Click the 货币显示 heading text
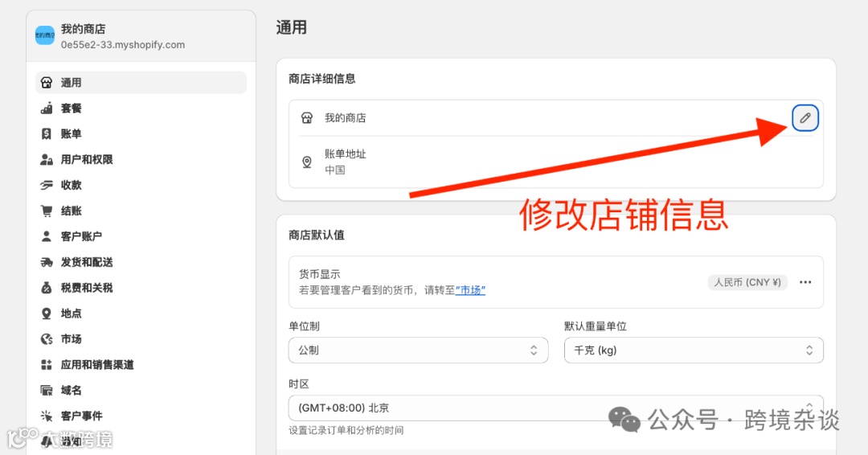This screenshot has width=868, height=455. pyautogui.click(x=319, y=274)
